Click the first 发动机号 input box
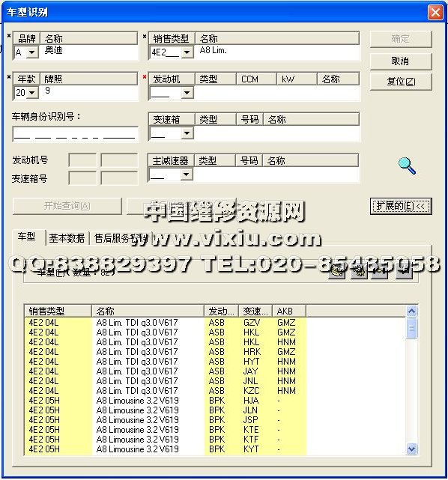The width and height of the screenshot is (448, 480). (x=82, y=160)
